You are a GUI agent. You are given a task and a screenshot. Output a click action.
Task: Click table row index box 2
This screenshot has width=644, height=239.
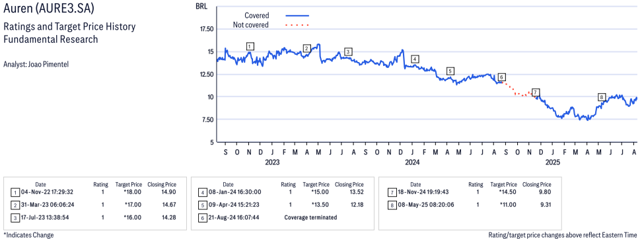point(15,205)
